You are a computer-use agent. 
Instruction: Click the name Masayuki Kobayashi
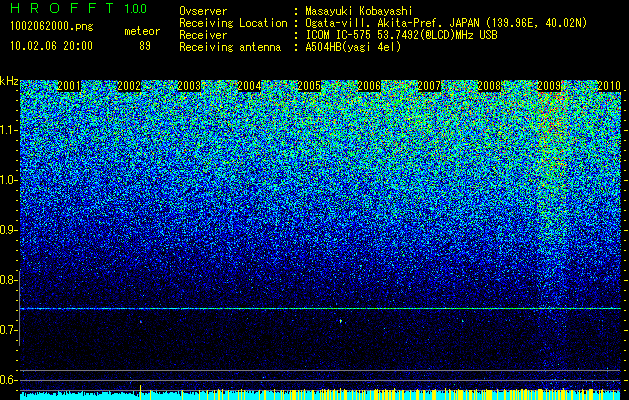tap(359, 11)
